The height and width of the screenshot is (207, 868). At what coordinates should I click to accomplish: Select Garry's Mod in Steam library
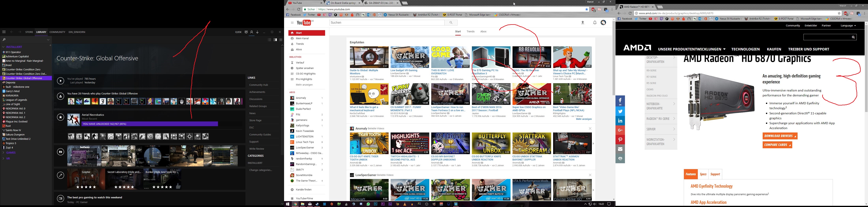[x=13, y=91]
